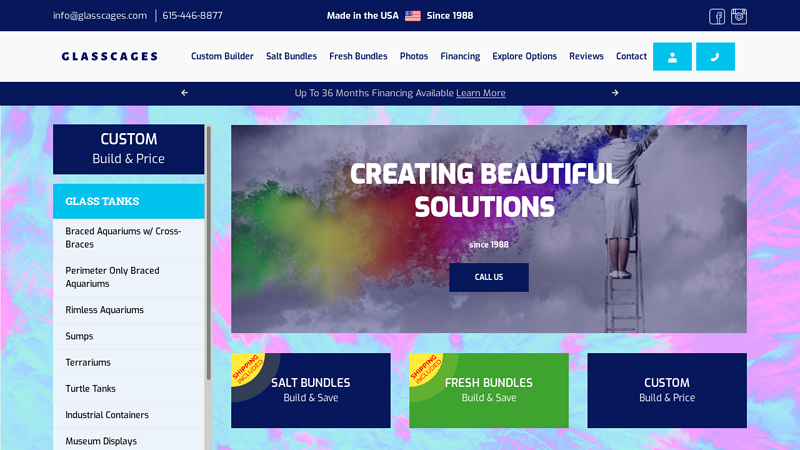Open the Salt Bundles menu item
The height and width of the screenshot is (450, 800).
click(x=291, y=57)
